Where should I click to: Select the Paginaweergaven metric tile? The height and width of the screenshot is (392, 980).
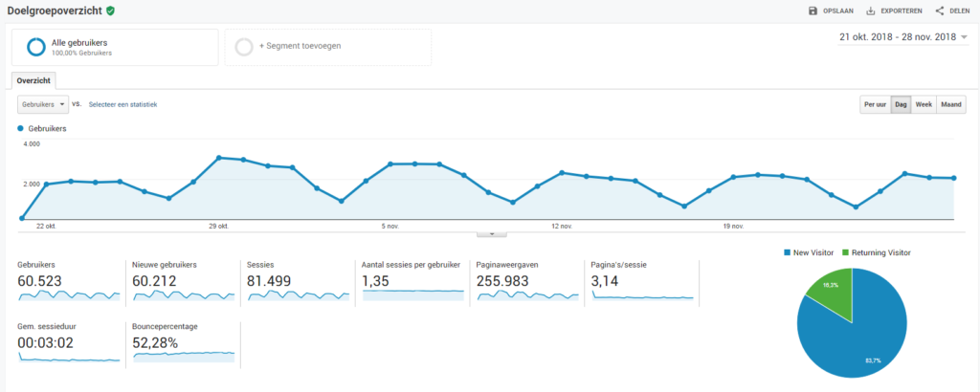pos(526,281)
